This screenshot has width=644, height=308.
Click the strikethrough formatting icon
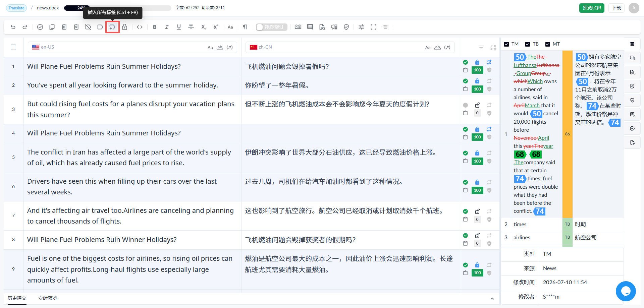[x=191, y=27]
